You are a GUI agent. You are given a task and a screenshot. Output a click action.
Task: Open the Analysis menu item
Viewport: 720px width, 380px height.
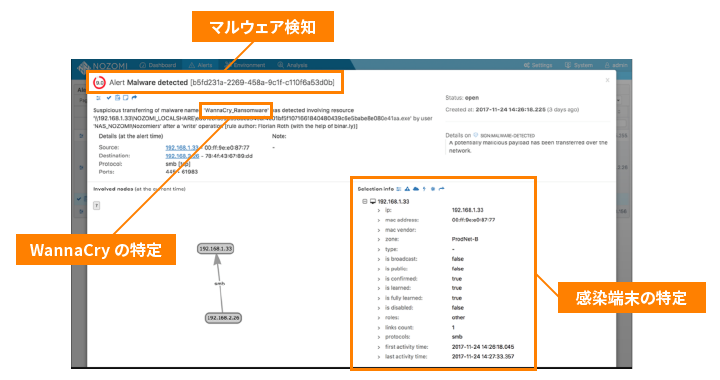coord(292,65)
